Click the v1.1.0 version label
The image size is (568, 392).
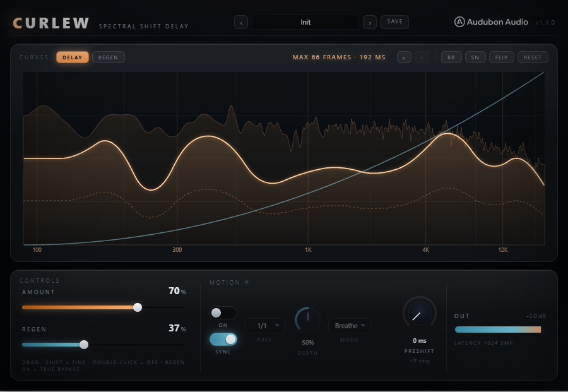[545, 23]
